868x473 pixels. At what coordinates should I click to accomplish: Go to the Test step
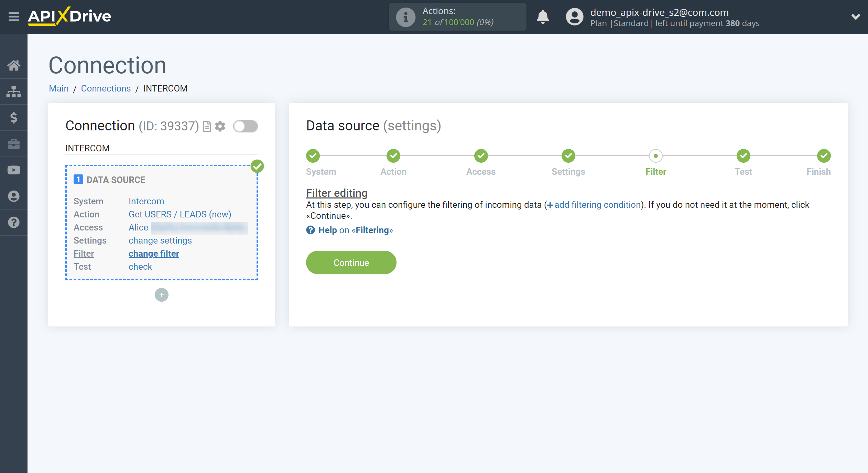click(744, 156)
